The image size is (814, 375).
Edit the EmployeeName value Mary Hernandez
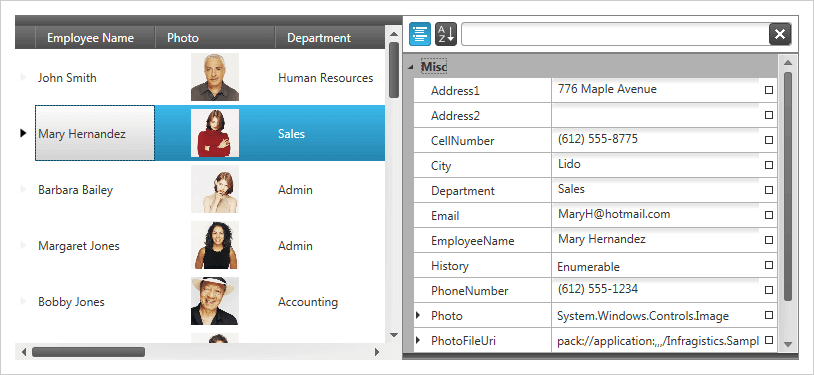[656, 240]
